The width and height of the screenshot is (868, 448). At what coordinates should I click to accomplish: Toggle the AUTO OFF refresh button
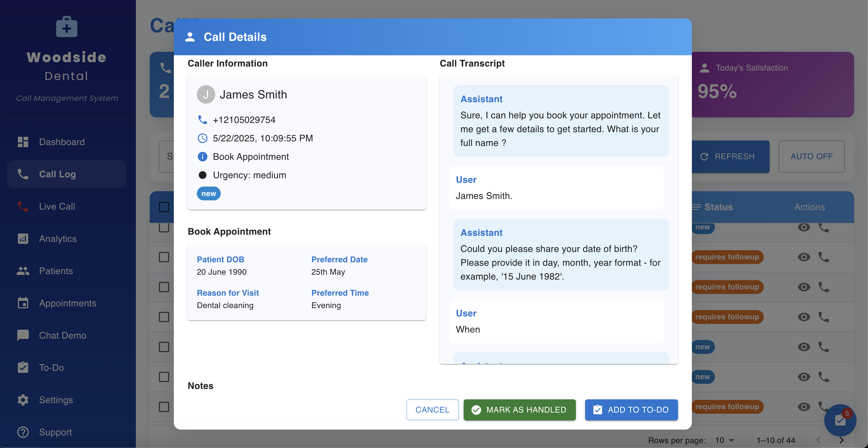tap(811, 156)
